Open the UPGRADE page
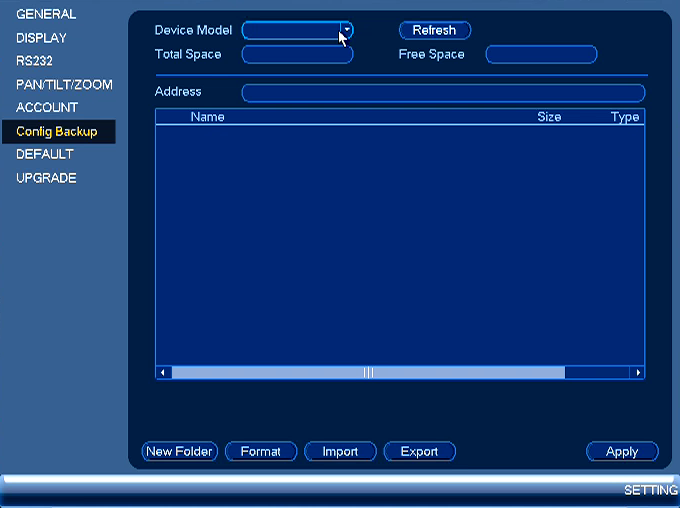Viewport: 680px width, 508px height. (x=46, y=178)
